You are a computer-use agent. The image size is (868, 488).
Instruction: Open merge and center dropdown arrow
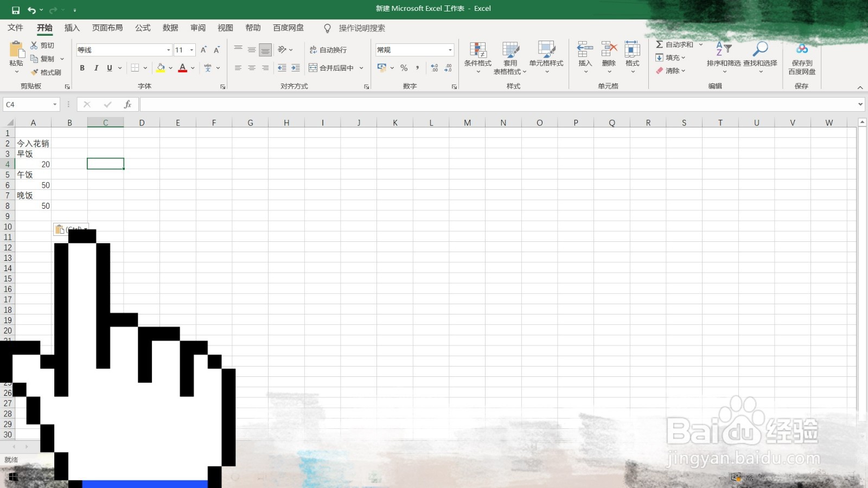pos(361,68)
